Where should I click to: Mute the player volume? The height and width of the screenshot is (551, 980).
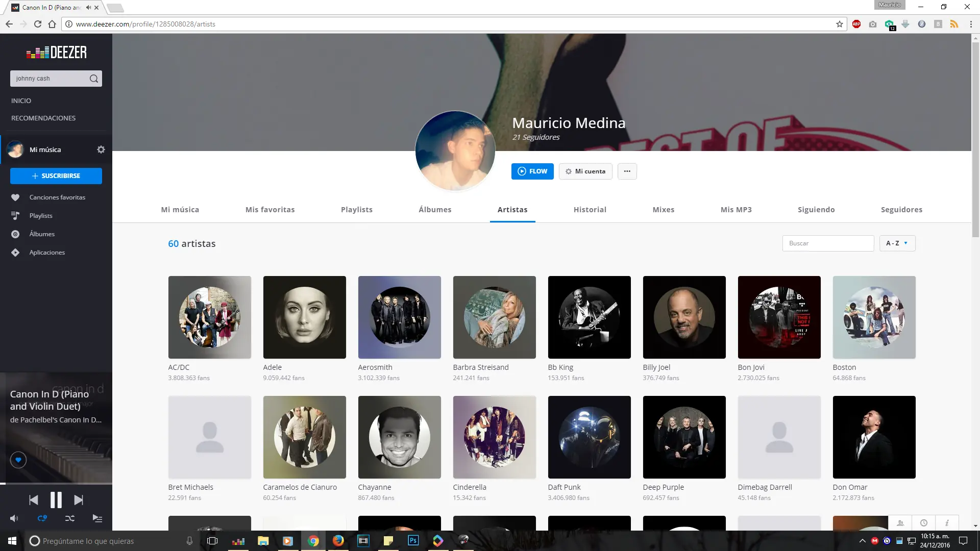(x=14, y=518)
